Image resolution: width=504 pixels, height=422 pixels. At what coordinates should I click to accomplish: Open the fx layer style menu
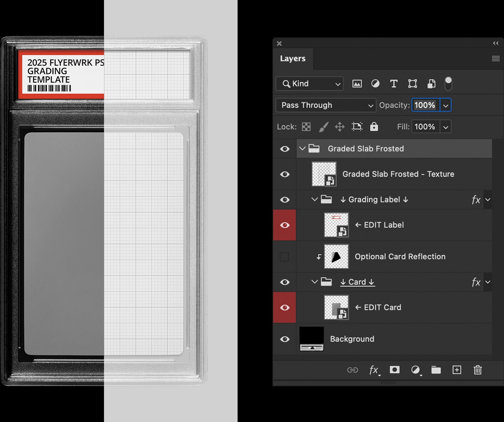[373, 370]
